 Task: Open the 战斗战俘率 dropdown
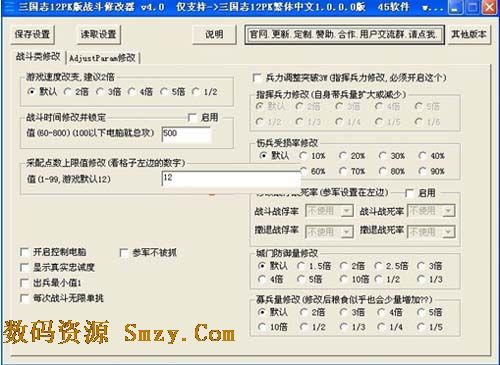(x=329, y=211)
